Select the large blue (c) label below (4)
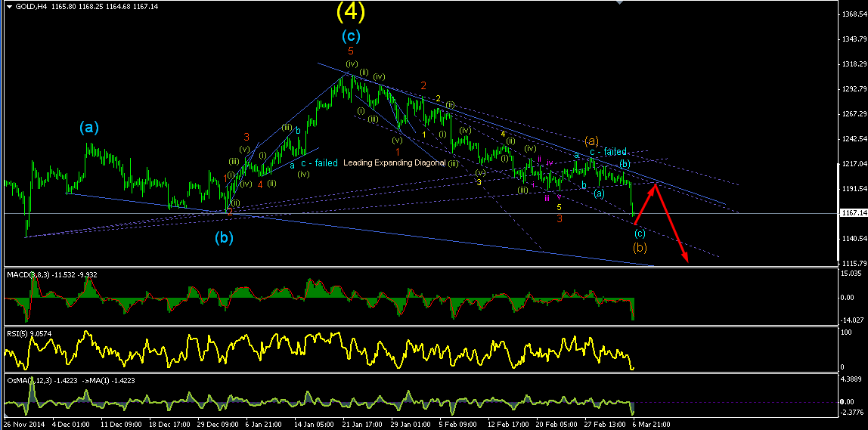Screen dimensions: 868x430 click(351, 36)
